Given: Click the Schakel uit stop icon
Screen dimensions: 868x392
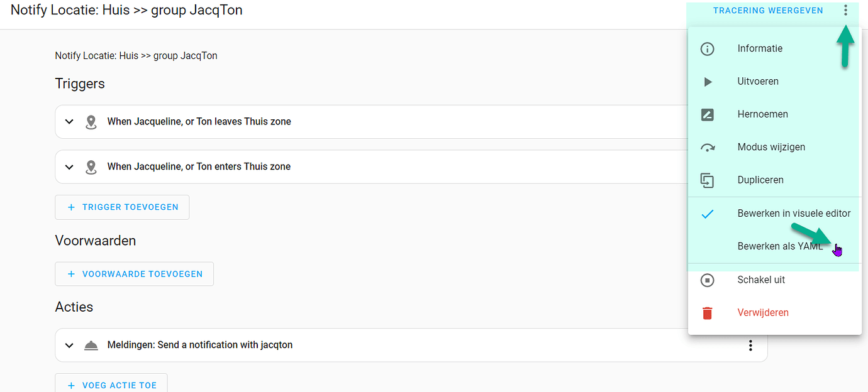Looking at the screenshot, I should pyautogui.click(x=708, y=280).
